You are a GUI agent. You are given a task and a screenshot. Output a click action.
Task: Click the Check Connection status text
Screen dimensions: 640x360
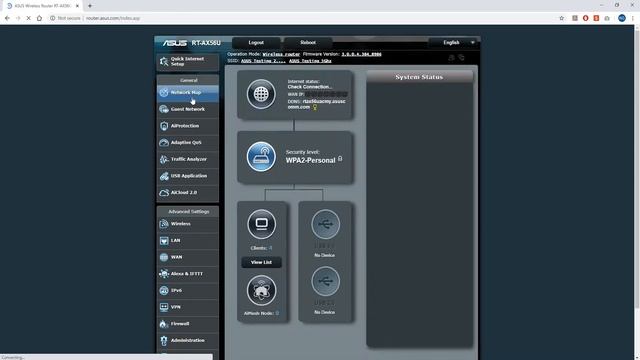point(310,87)
